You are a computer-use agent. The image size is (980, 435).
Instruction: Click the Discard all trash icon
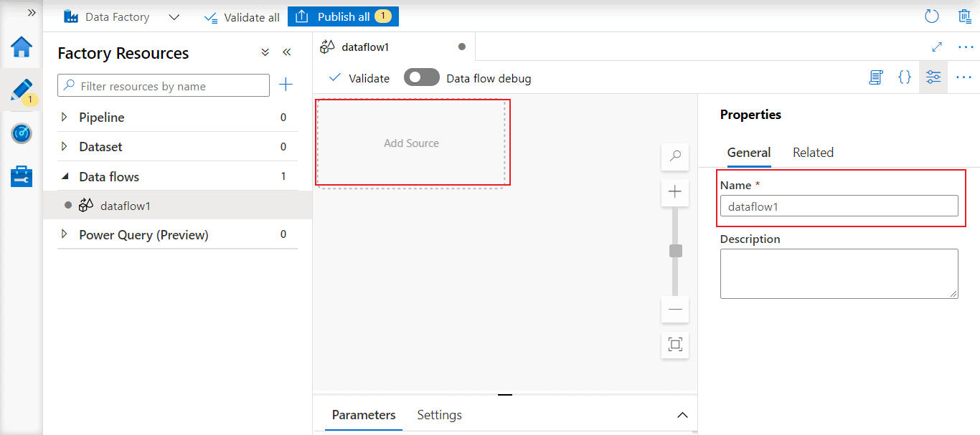(x=965, y=16)
